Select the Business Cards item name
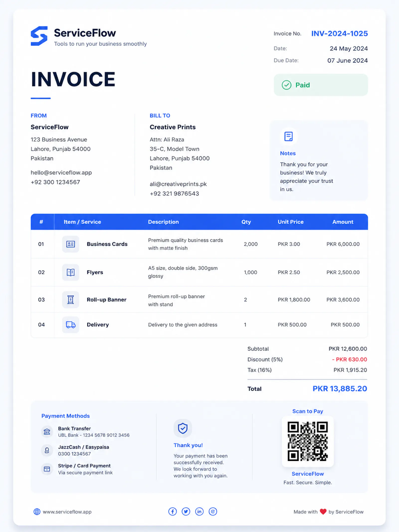This screenshot has height=532, width=399. click(x=107, y=244)
